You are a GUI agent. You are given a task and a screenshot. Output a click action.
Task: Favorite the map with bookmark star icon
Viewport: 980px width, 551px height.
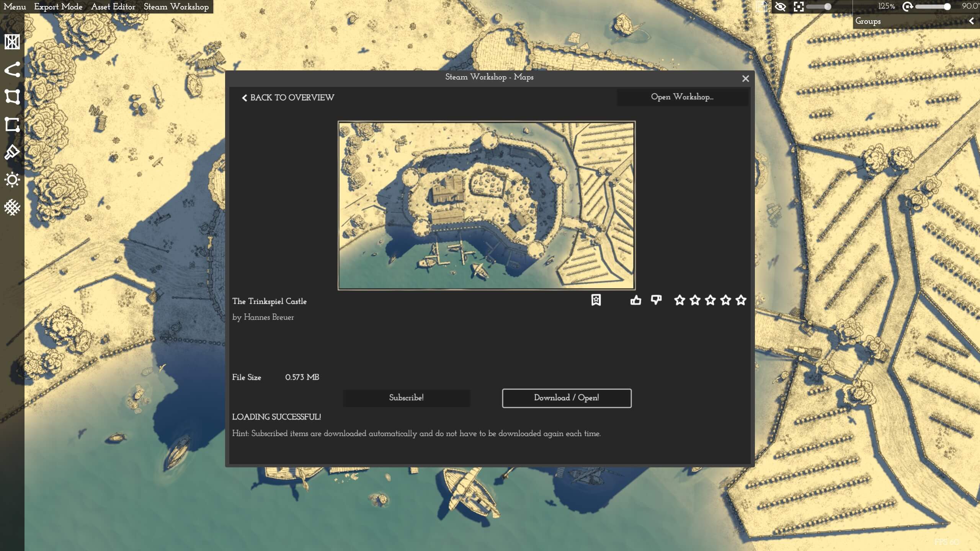point(596,300)
